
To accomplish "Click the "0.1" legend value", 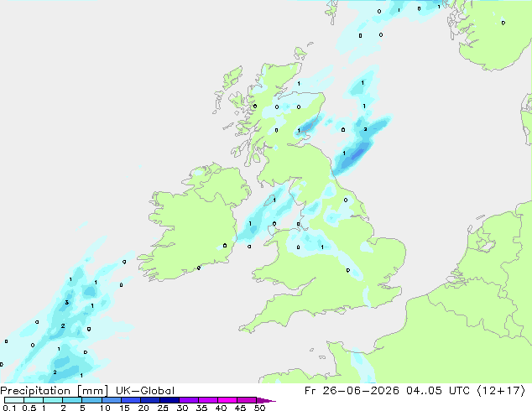I will tap(9, 408).
